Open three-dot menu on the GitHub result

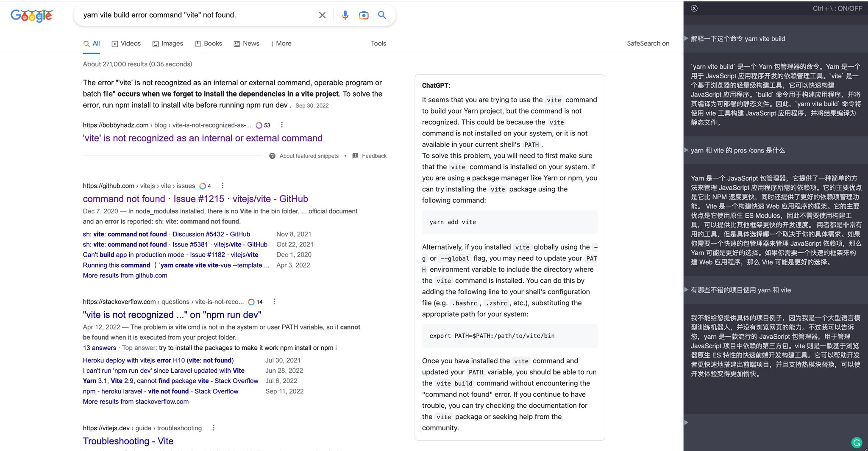(222, 185)
